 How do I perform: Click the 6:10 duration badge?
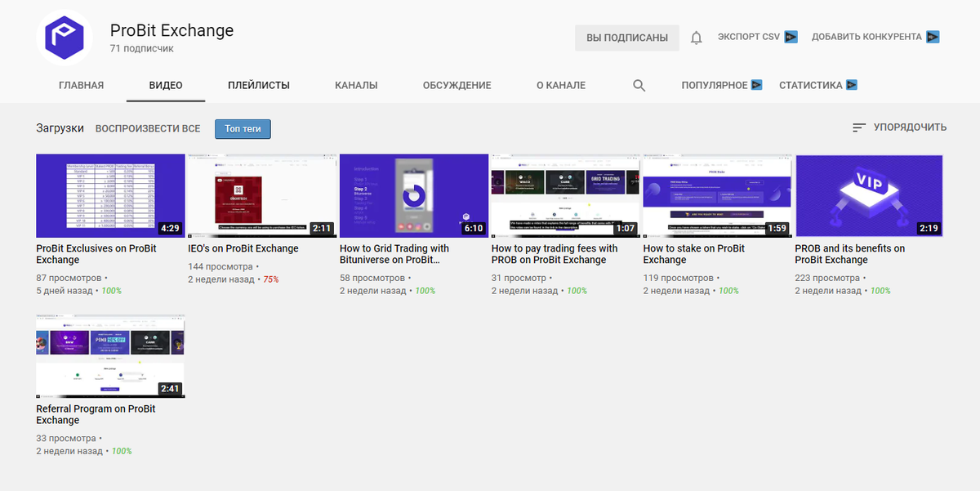[474, 228]
